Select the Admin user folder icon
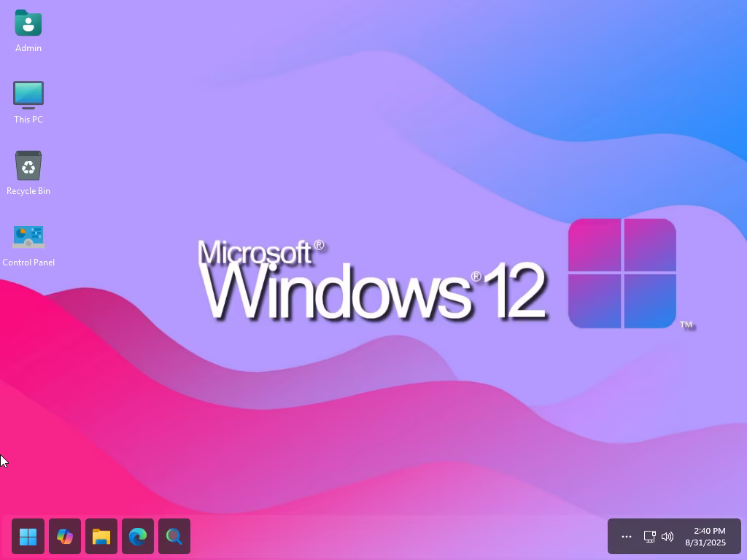This screenshot has height=560, width=747. pos(28,23)
